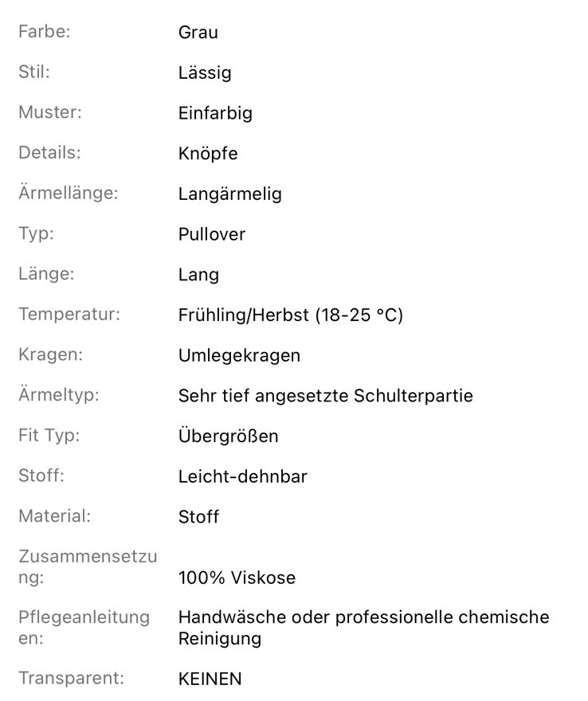Click the "Leicht-dehnbar" fabric value

(x=242, y=476)
